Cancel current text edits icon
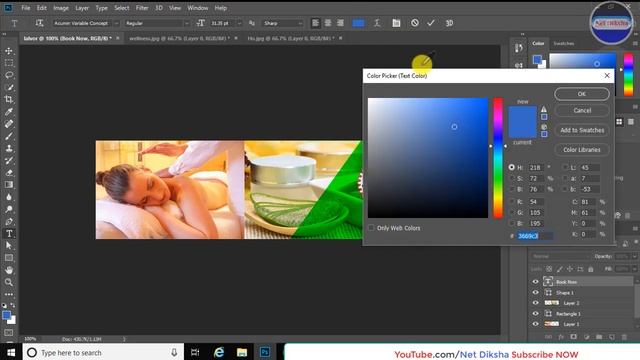This screenshot has width=640, height=360. coord(415,23)
